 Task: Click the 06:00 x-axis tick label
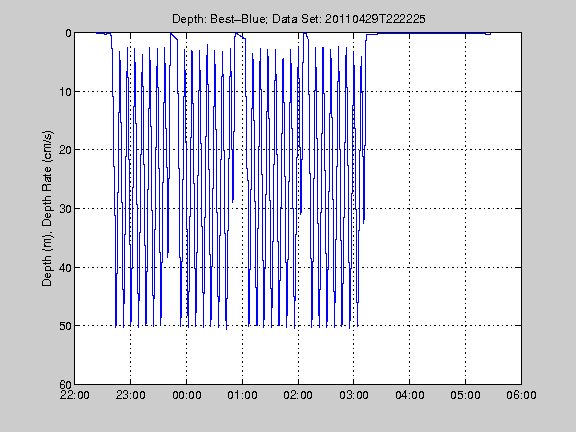(x=521, y=395)
